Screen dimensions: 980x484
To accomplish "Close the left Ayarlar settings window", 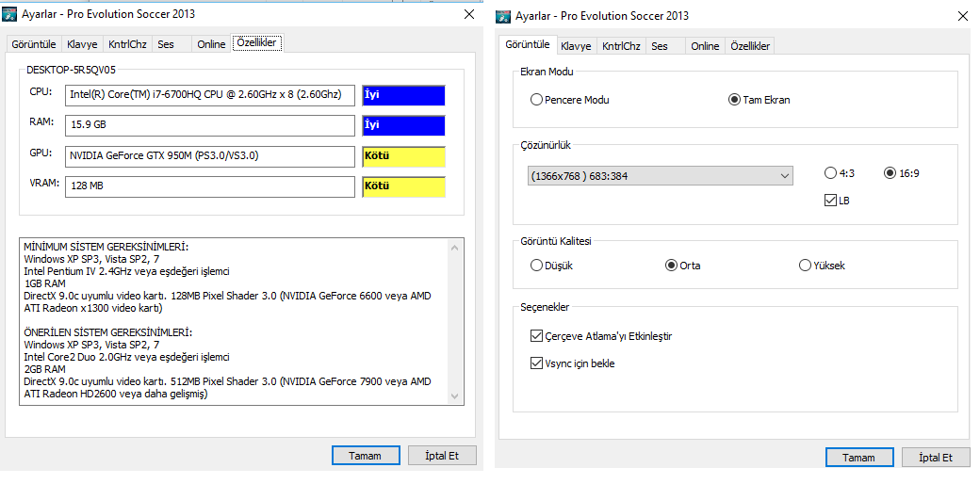I will pyautogui.click(x=469, y=14).
